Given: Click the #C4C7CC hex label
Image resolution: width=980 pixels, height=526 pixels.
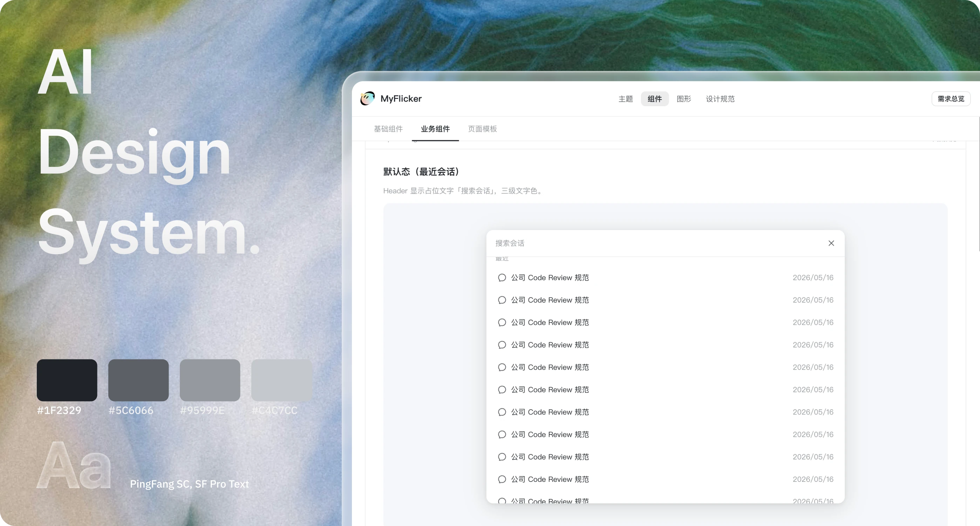Looking at the screenshot, I should [274, 410].
